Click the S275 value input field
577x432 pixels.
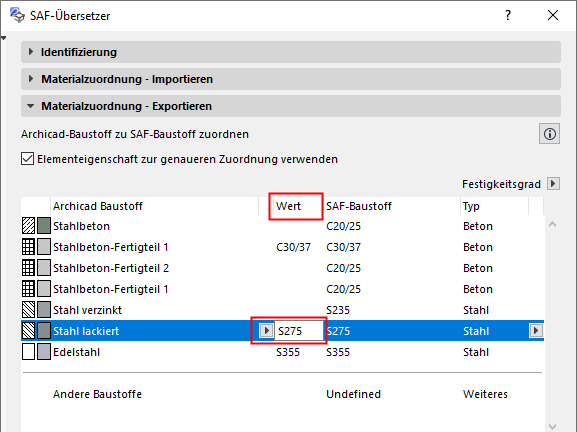(299, 331)
